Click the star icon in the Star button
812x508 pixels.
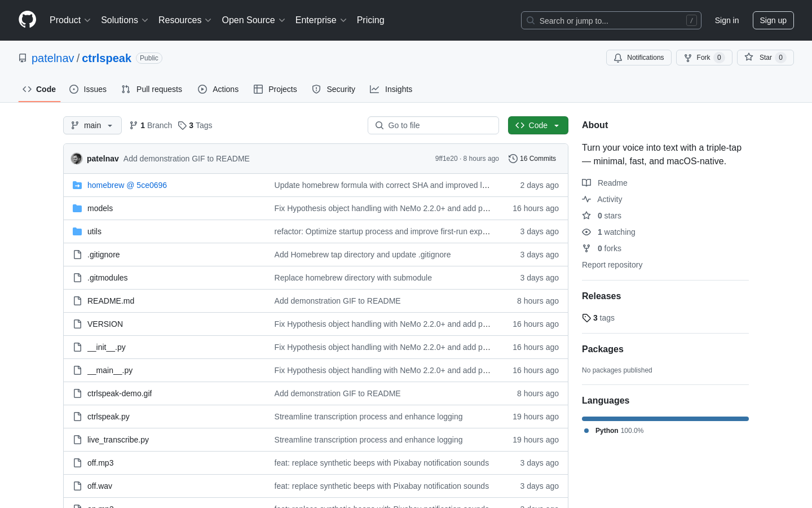tap(749, 57)
